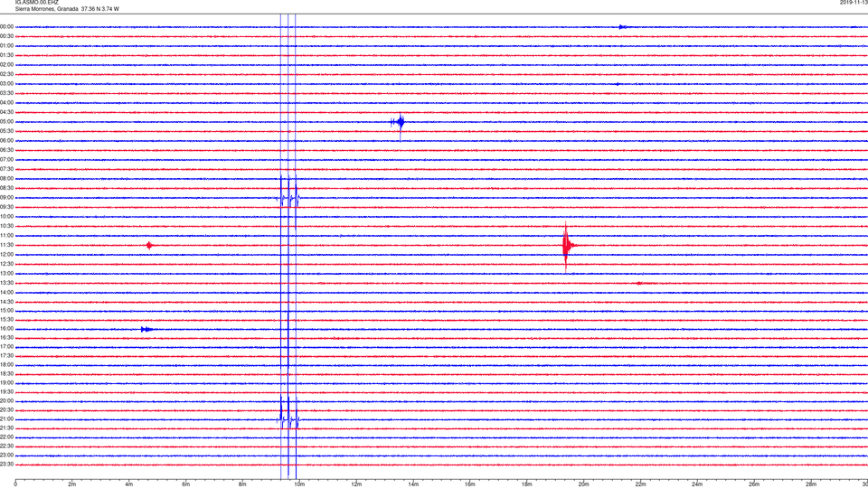Click the 06:00 time label
The height and width of the screenshot is (488, 868).
(x=6, y=141)
